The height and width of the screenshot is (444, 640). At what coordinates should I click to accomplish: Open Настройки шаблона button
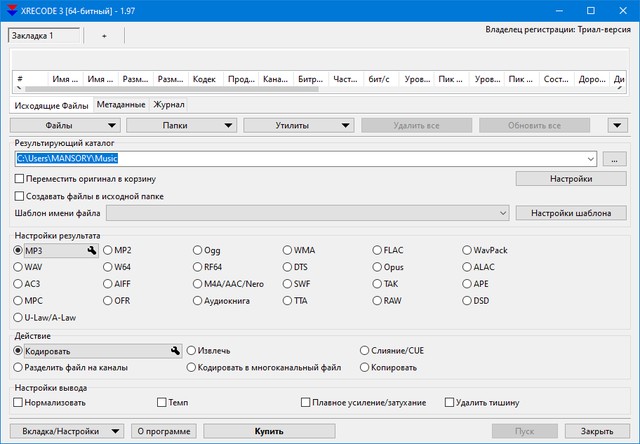pyautogui.click(x=571, y=213)
